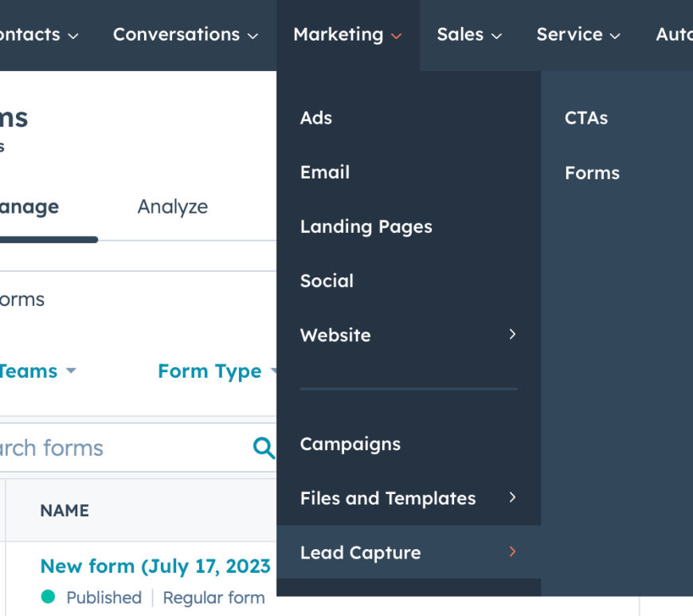Go to Landing Pages menu item

(366, 227)
